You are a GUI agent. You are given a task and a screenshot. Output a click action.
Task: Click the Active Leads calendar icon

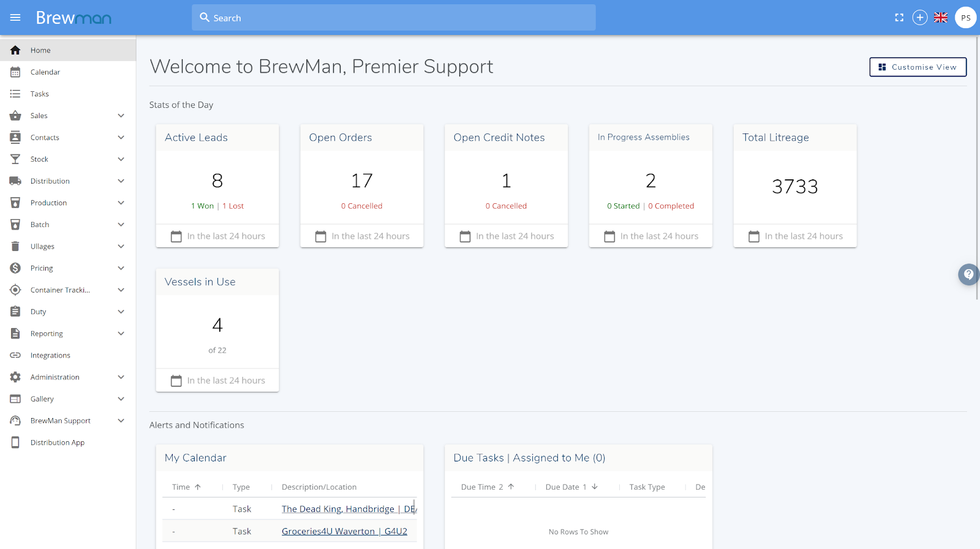click(x=176, y=236)
